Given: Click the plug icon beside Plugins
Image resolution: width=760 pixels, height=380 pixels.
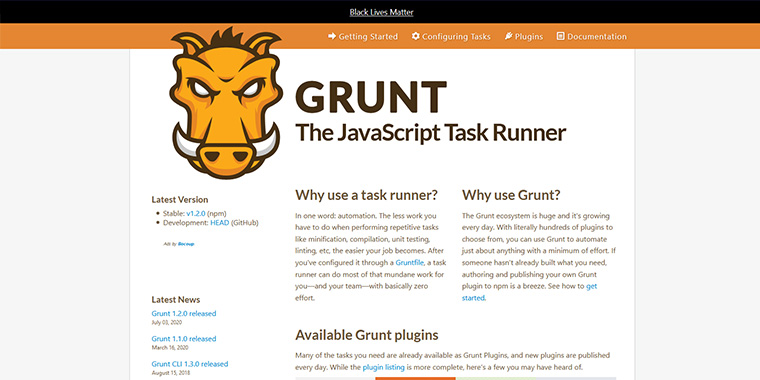Looking at the screenshot, I should (508, 36).
